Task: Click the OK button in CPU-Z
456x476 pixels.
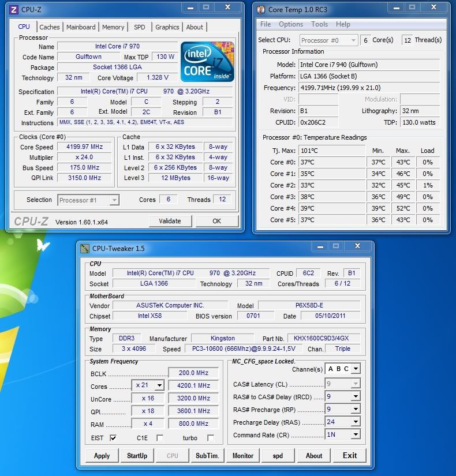Action: point(217,221)
